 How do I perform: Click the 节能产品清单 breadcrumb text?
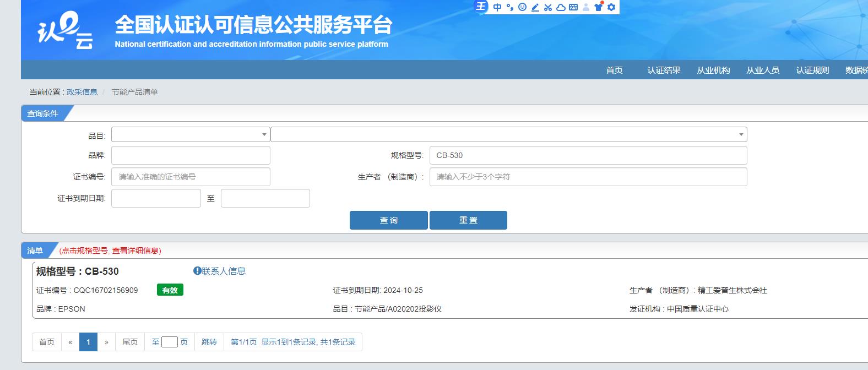[x=134, y=92]
